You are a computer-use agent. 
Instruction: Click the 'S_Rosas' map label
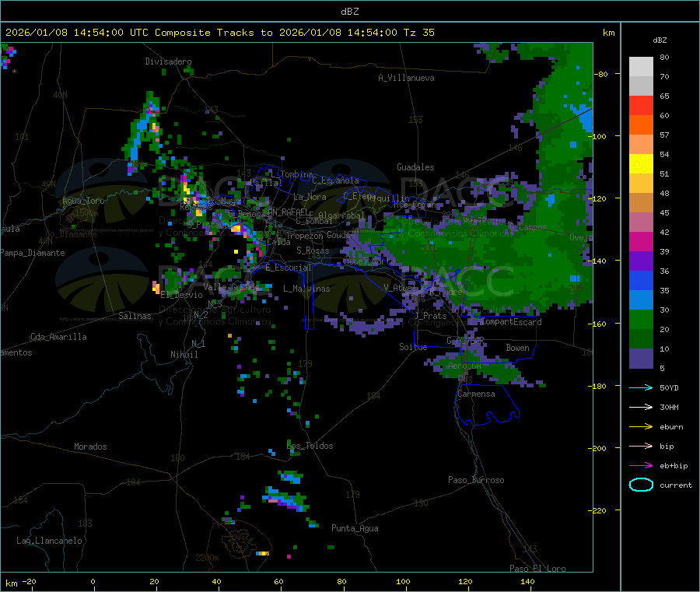click(x=313, y=250)
